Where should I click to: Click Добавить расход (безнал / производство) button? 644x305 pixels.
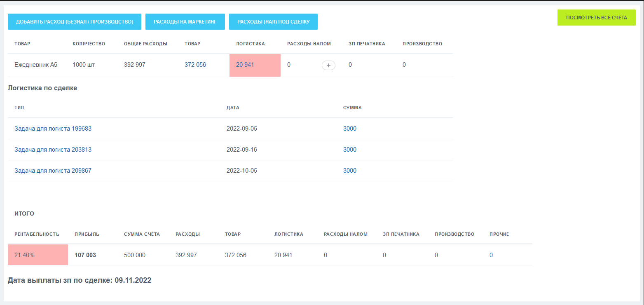[x=75, y=22]
